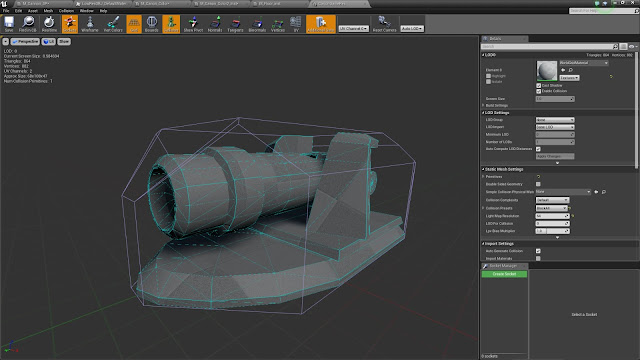The image size is (640, 360).
Task: Reset Collision Presets to default arrow
Action: (570, 208)
